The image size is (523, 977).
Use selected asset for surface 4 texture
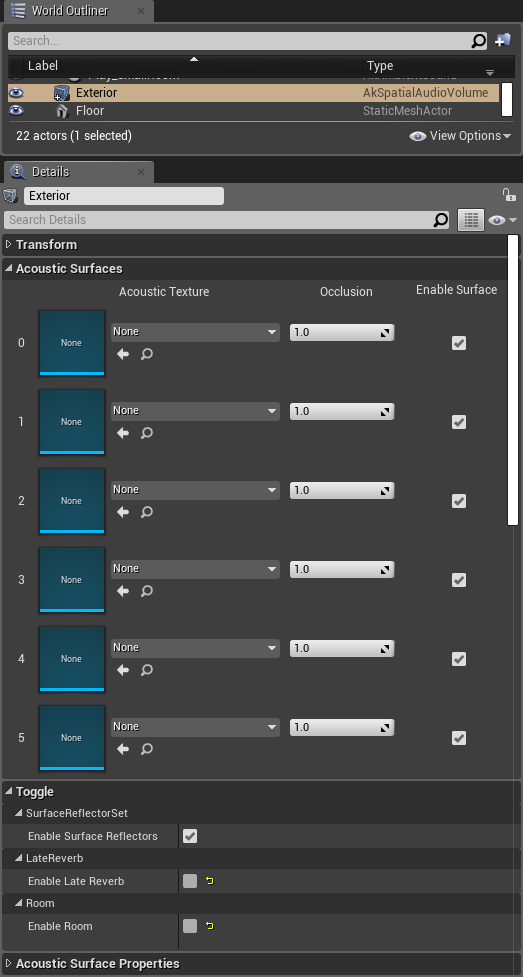tap(123, 670)
